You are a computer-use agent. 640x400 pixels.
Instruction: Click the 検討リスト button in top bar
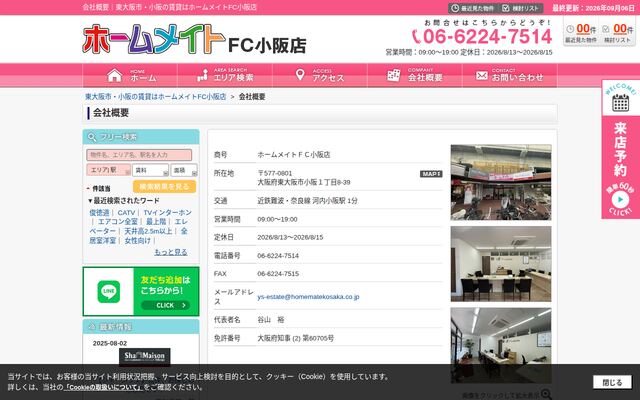pyautogui.click(x=521, y=8)
